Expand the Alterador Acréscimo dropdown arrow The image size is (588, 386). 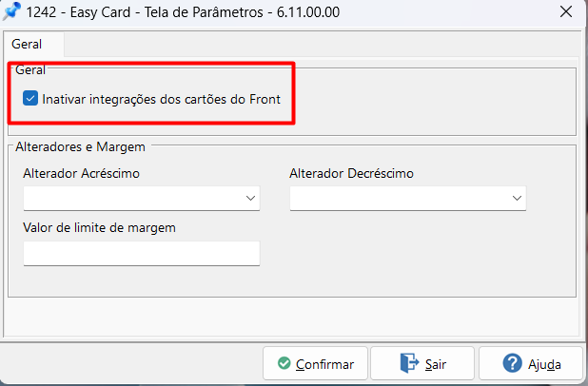(x=251, y=198)
